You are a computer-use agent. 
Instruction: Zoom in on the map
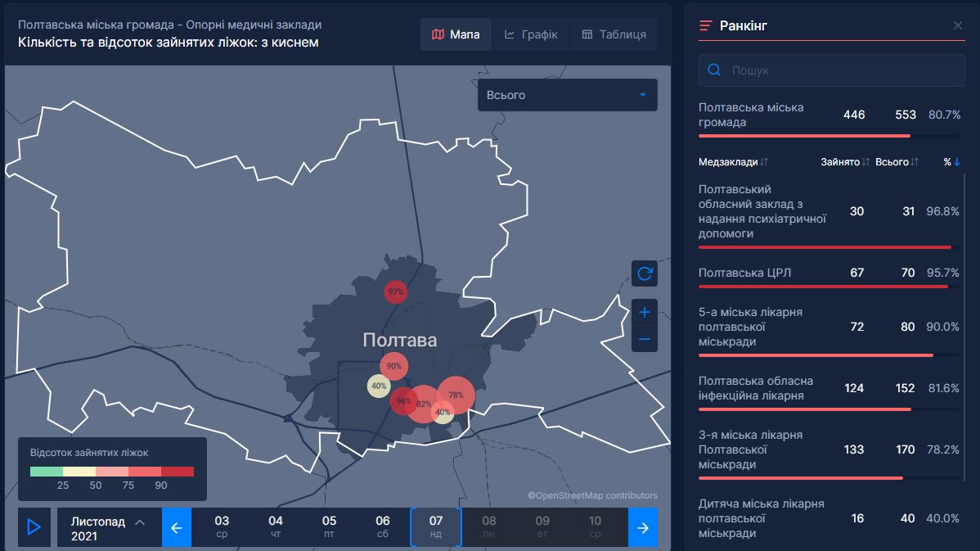coord(644,312)
